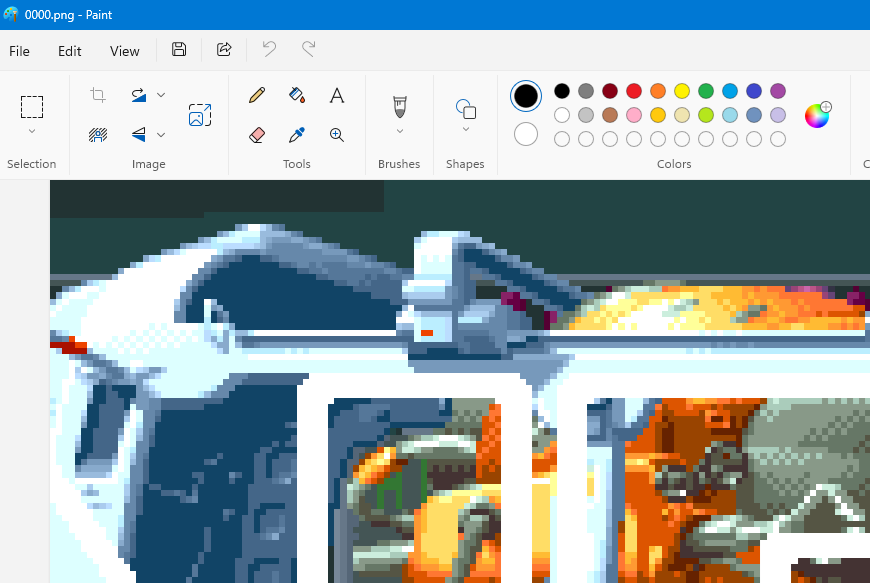Click the Flip icon

(x=139, y=135)
